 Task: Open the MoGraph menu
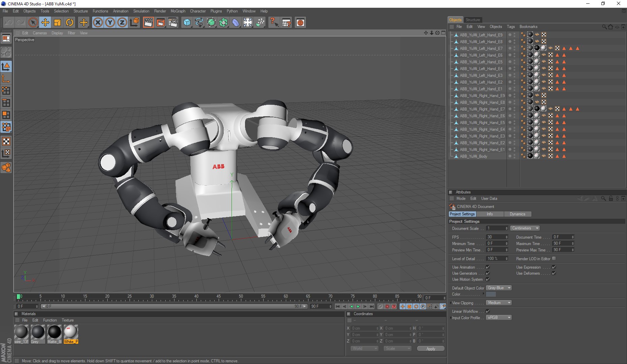(178, 11)
